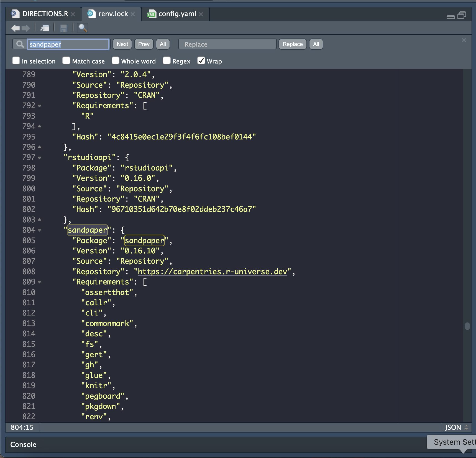Enable the Regex checkbox

click(x=167, y=61)
